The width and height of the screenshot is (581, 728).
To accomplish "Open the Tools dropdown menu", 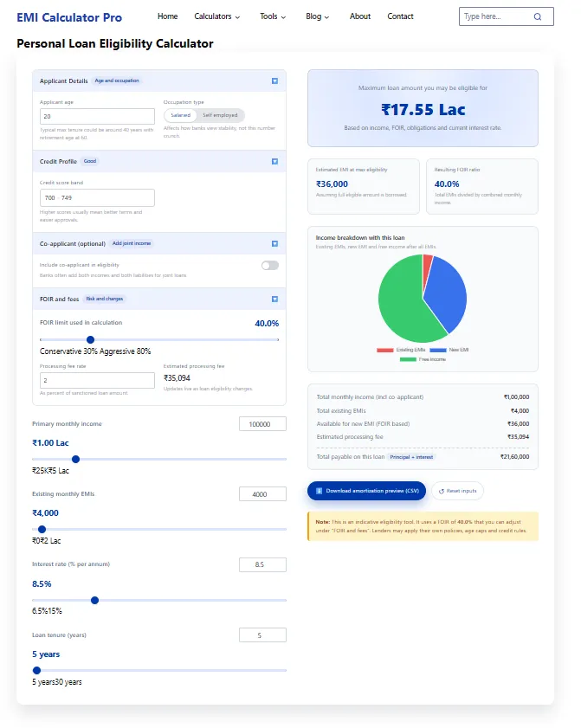I will pyautogui.click(x=273, y=16).
